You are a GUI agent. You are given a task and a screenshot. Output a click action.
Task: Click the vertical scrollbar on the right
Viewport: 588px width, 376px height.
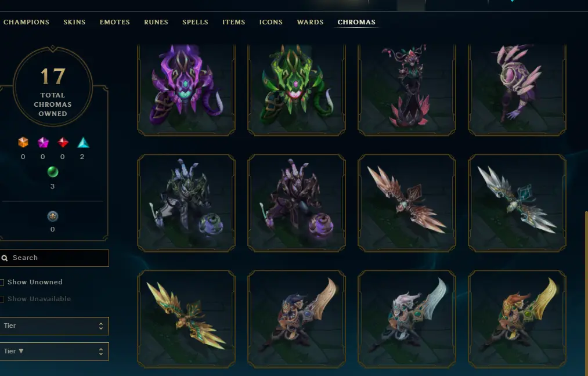click(586, 292)
